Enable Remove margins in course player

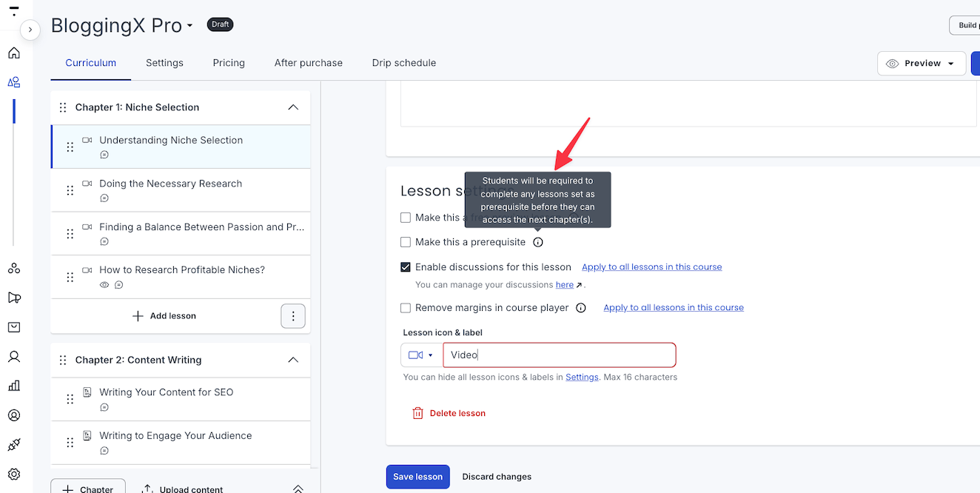pyautogui.click(x=406, y=308)
